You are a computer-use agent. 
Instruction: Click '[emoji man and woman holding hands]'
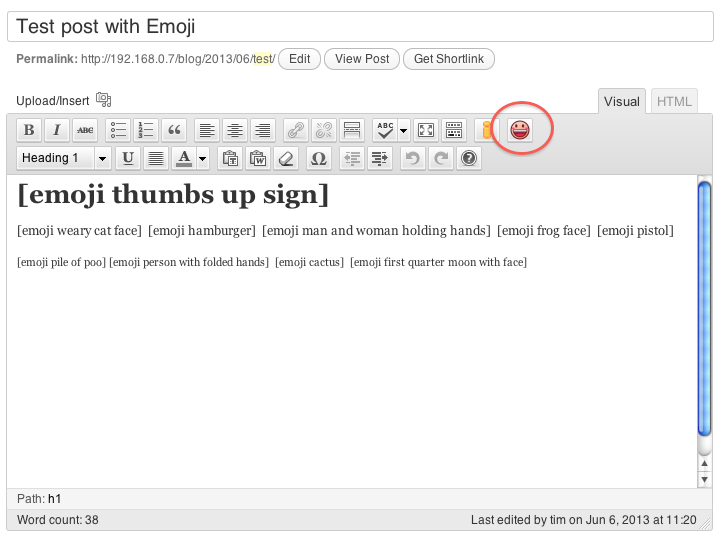point(376,231)
